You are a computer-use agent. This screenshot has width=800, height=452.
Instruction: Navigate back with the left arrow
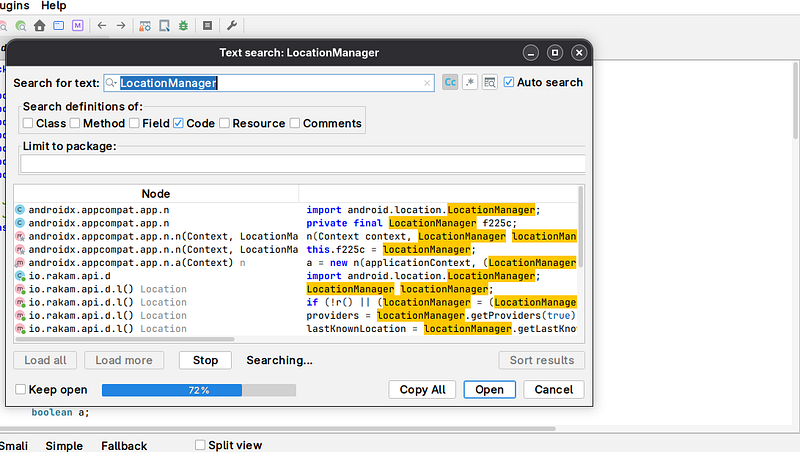coord(102,26)
